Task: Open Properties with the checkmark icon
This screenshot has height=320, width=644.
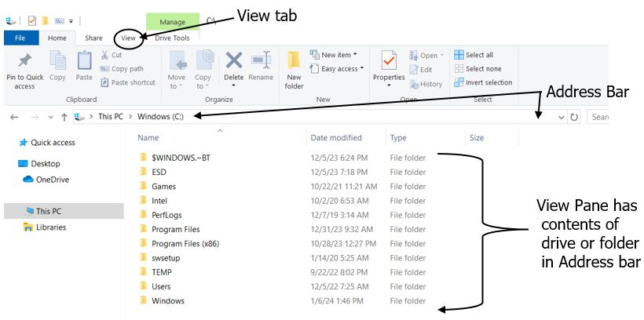Action: pos(389,61)
